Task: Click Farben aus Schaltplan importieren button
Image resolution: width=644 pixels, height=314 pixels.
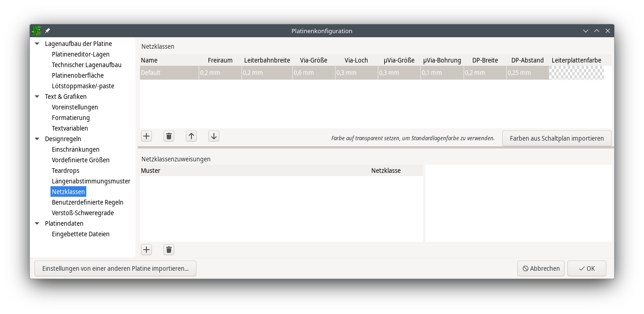Action: tap(556, 138)
